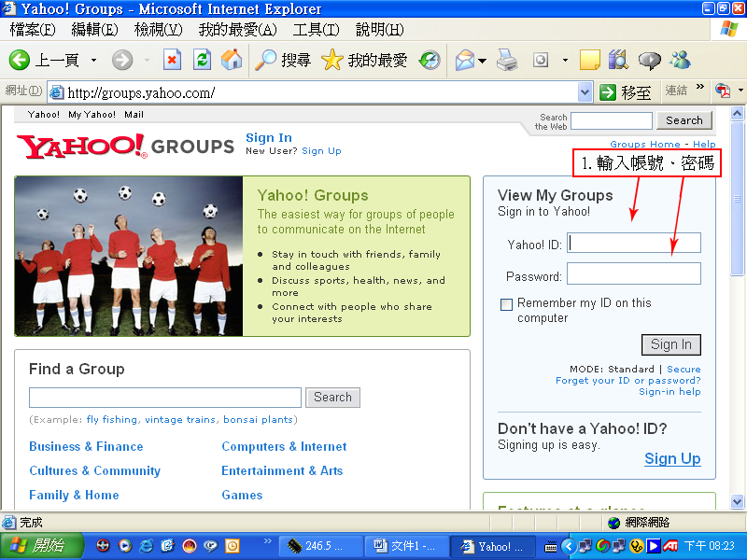
Task: Enable Remember my ID checkbox
Action: click(x=507, y=304)
